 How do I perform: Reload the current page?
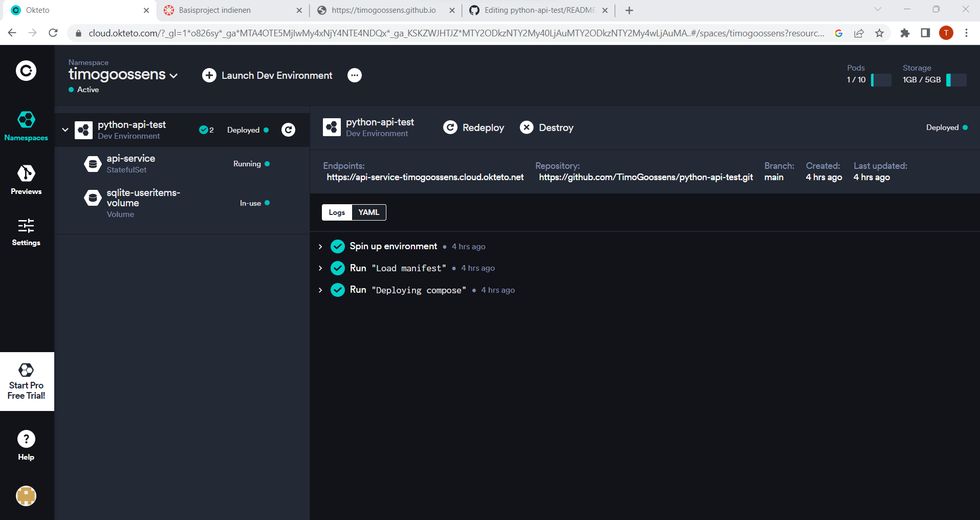point(53,33)
